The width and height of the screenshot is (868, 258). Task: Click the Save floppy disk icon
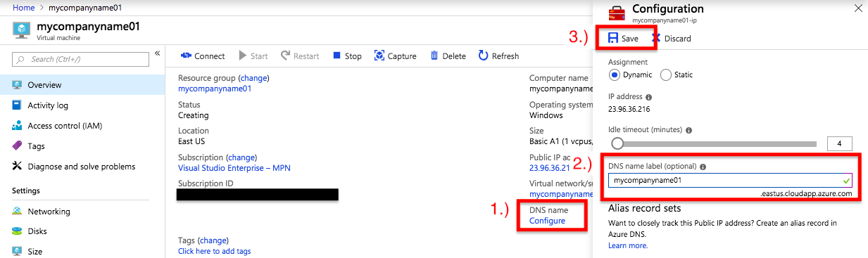(613, 38)
